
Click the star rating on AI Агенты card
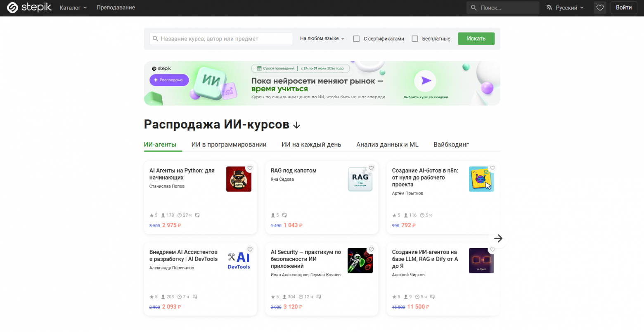pyautogui.click(x=154, y=215)
